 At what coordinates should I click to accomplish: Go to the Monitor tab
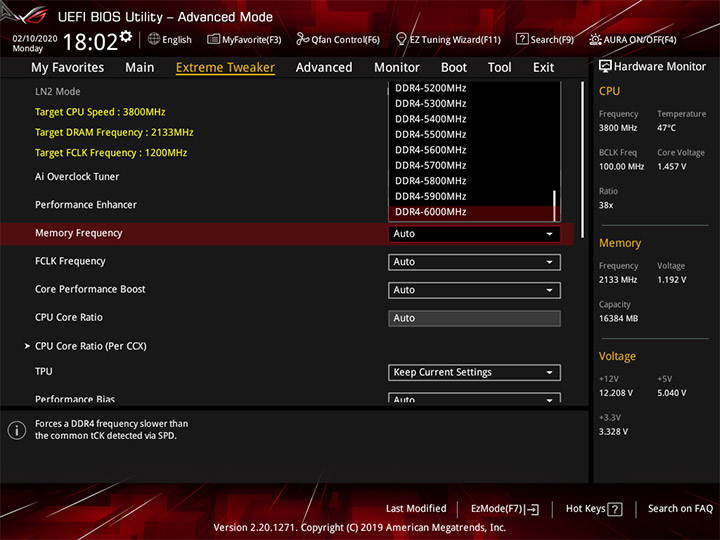pos(397,68)
